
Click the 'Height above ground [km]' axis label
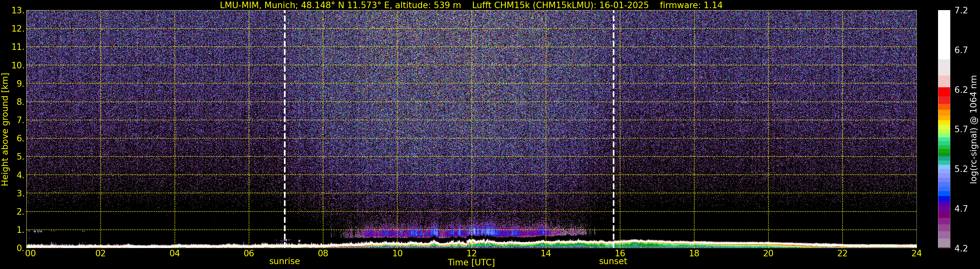pyautogui.click(x=5, y=130)
